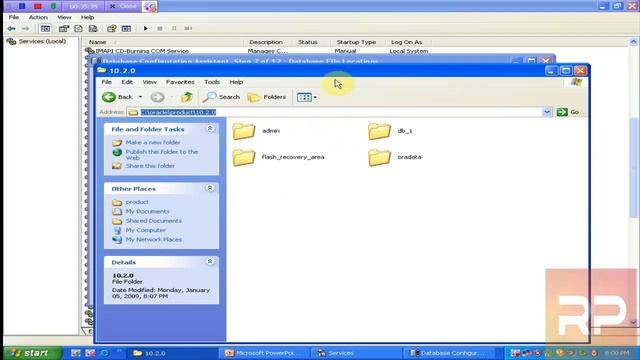Click Refresh icon in Services toolbar
The image size is (640, 360).
coord(78,29)
